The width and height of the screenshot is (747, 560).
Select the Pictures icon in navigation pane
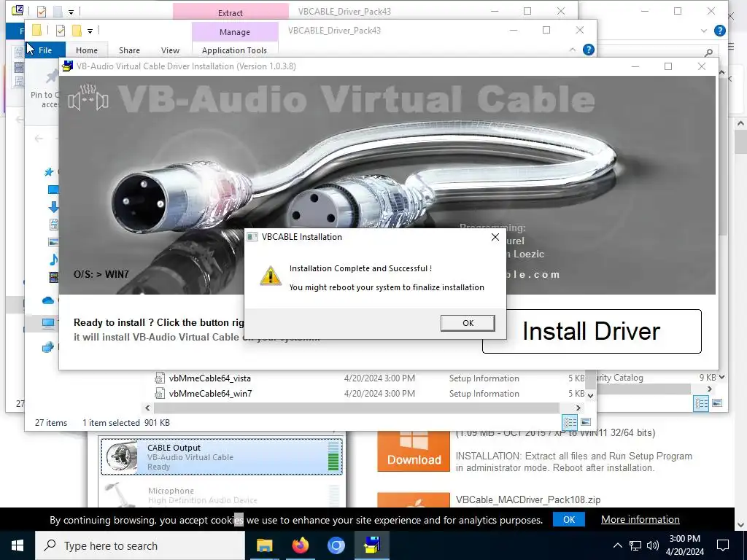54,242
